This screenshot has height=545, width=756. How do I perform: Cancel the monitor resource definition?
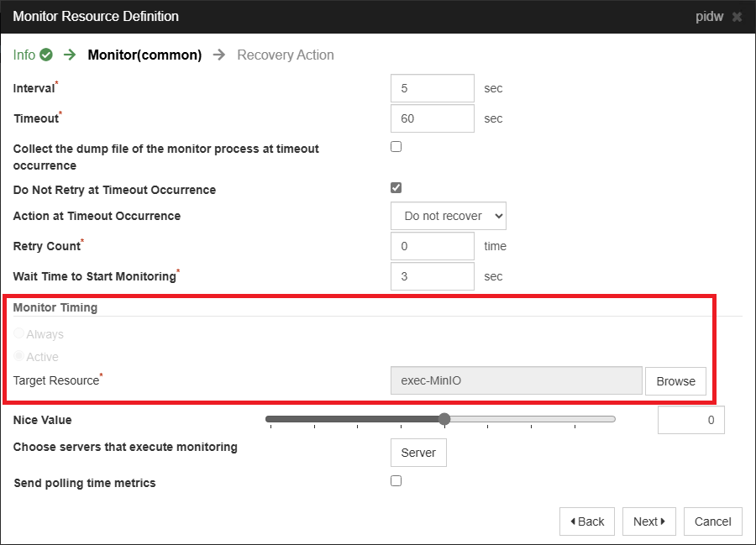712,521
